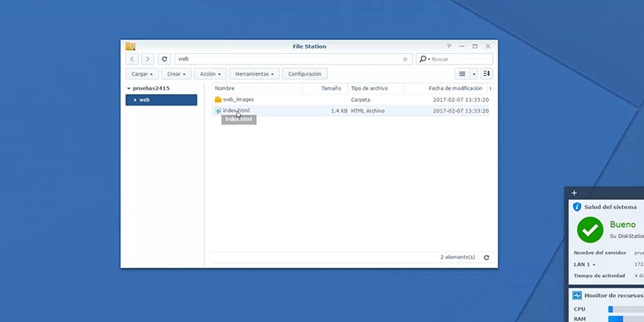Open the Herramientas dropdown menu
The height and width of the screenshot is (322, 644).
point(254,74)
